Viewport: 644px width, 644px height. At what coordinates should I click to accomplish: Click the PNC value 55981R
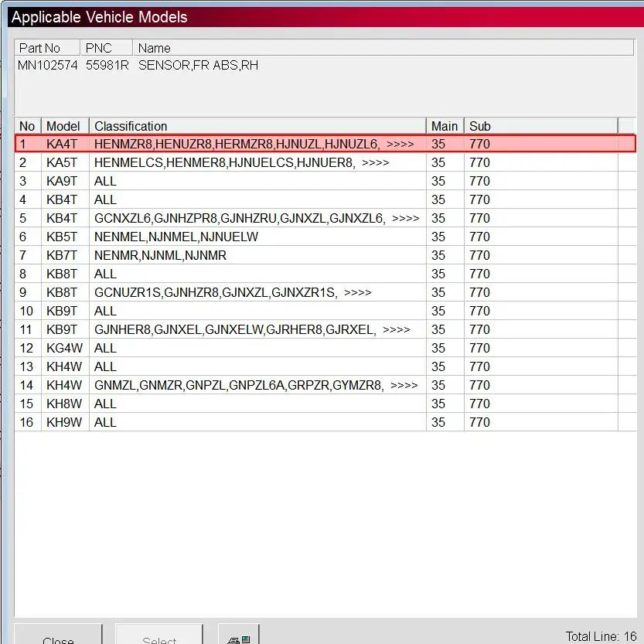click(107, 65)
